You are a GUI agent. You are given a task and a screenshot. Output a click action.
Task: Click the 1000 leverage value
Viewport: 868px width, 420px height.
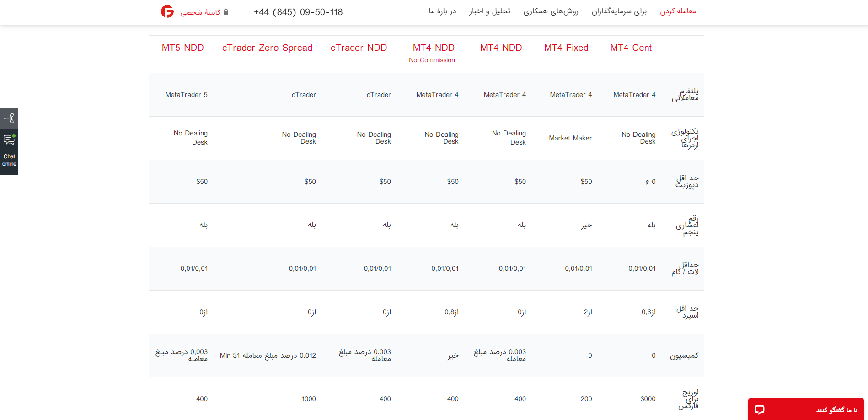coord(309,399)
